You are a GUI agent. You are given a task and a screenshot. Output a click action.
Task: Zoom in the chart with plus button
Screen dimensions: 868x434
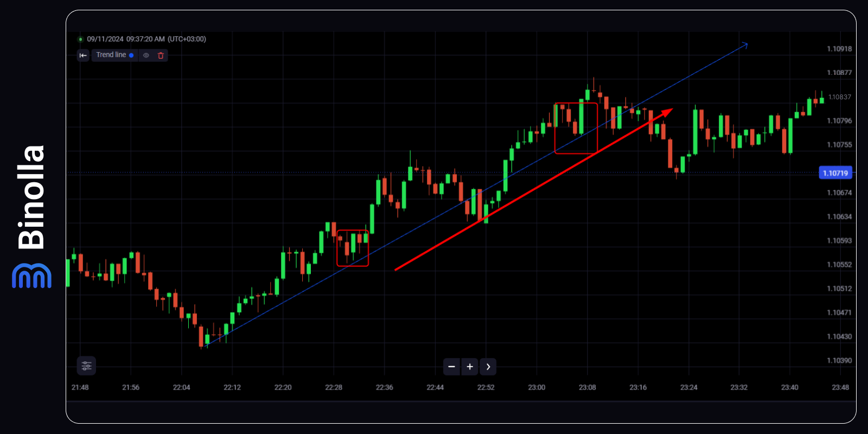pos(470,367)
